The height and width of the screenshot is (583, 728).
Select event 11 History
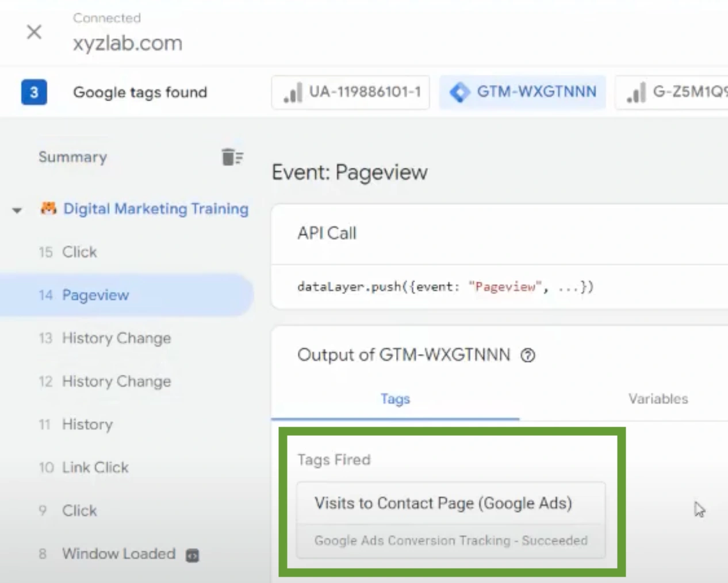(75, 424)
